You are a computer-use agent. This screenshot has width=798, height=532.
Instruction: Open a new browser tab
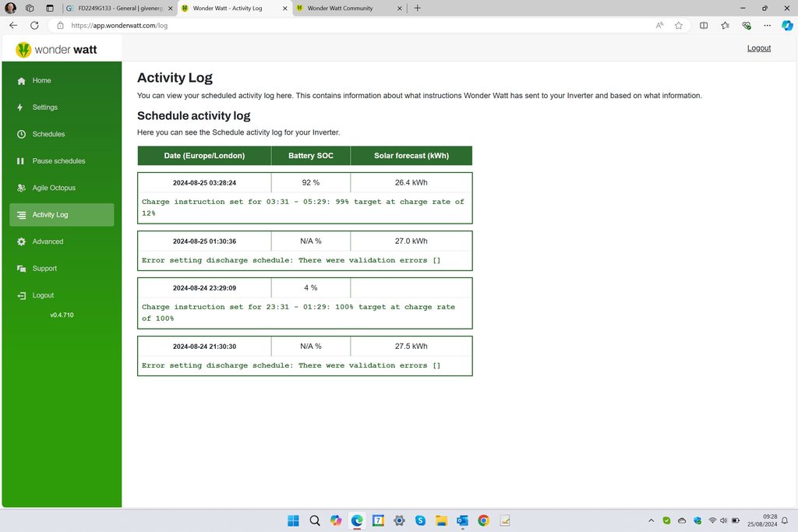418,8
